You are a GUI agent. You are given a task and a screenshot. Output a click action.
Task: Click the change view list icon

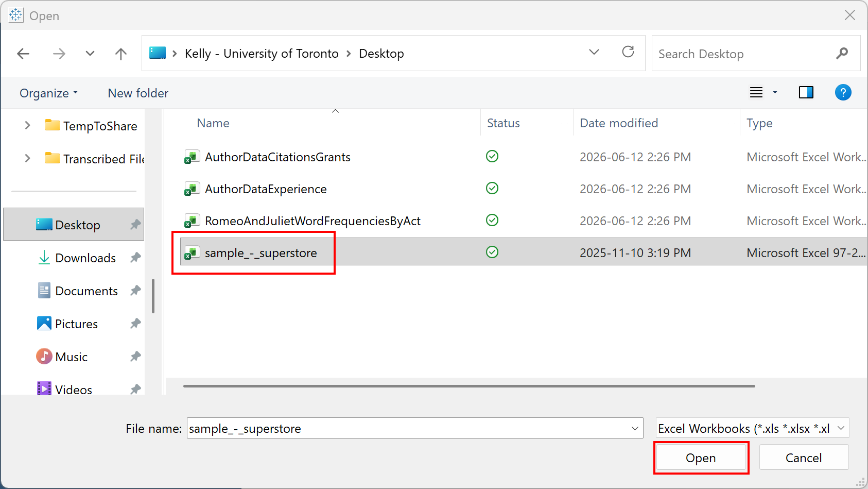pos(756,93)
